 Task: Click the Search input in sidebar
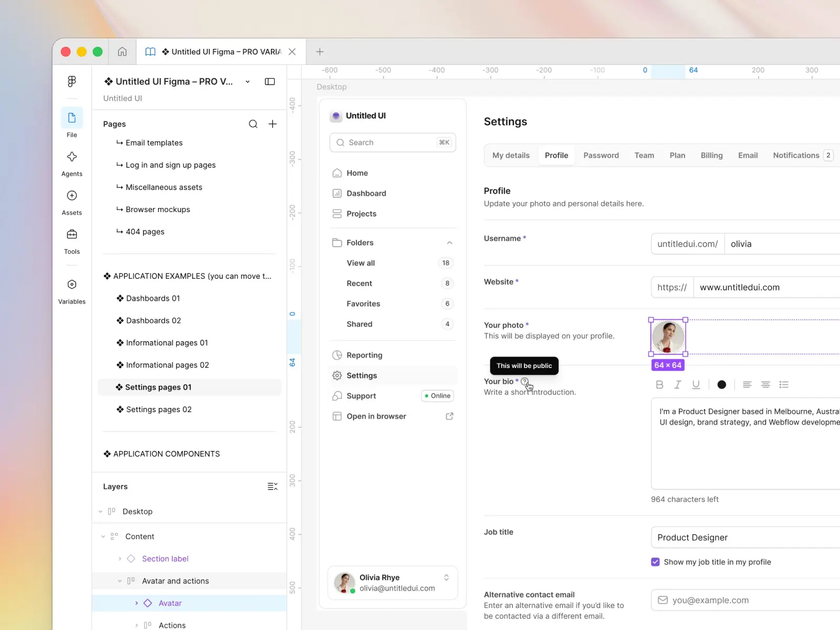[x=393, y=142]
